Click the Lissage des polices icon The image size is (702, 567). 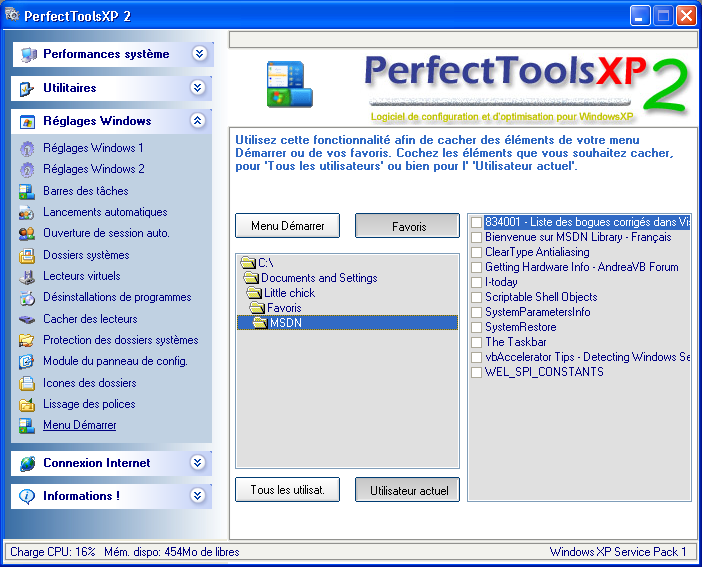27,404
